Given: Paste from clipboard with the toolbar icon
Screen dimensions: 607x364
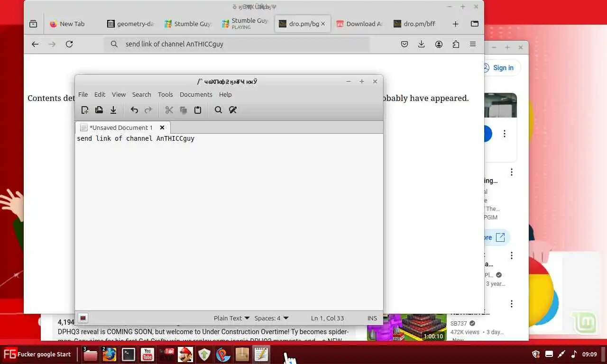Looking at the screenshot, I should [x=198, y=110].
